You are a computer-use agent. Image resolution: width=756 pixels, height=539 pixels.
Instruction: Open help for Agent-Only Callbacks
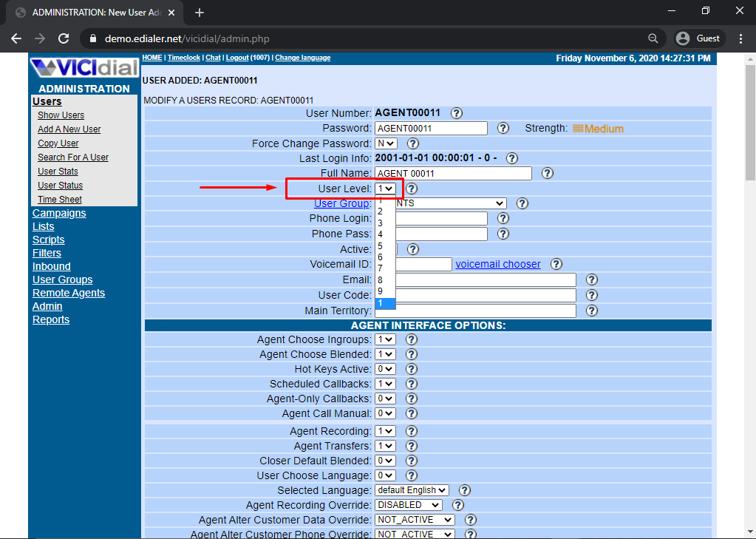[x=412, y=399]
